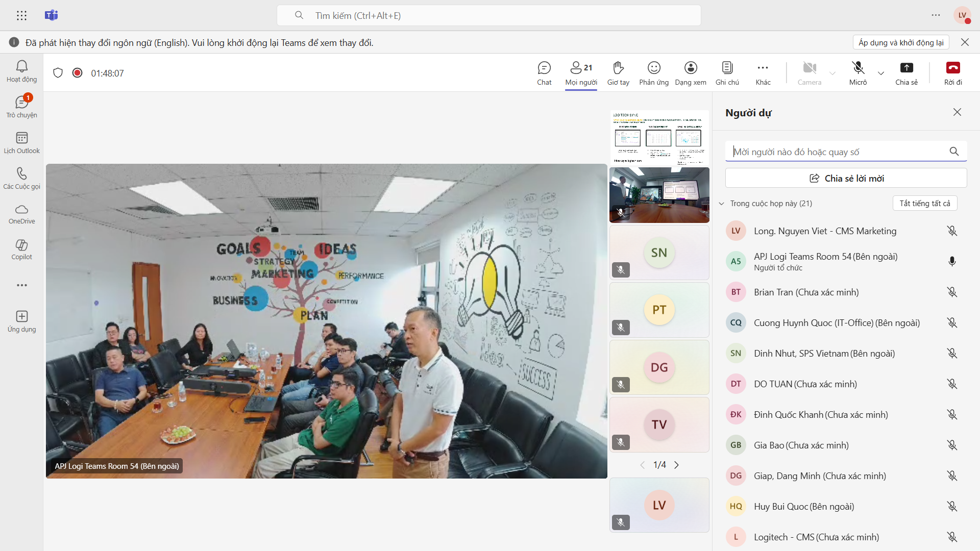This screenshot has width=980, height=551.
Task: Click Áp dụng và khởi động lại button
Action: (x=900, y=42)
